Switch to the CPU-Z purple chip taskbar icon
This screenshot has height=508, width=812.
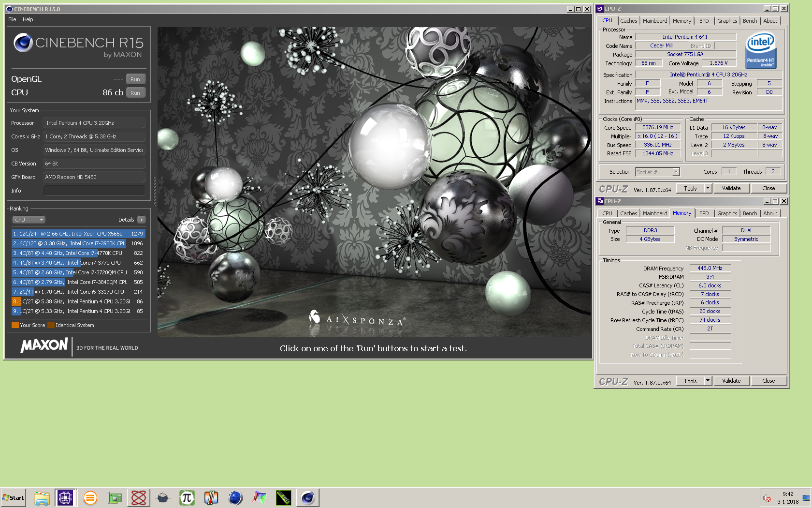click(x=65, y=497)
